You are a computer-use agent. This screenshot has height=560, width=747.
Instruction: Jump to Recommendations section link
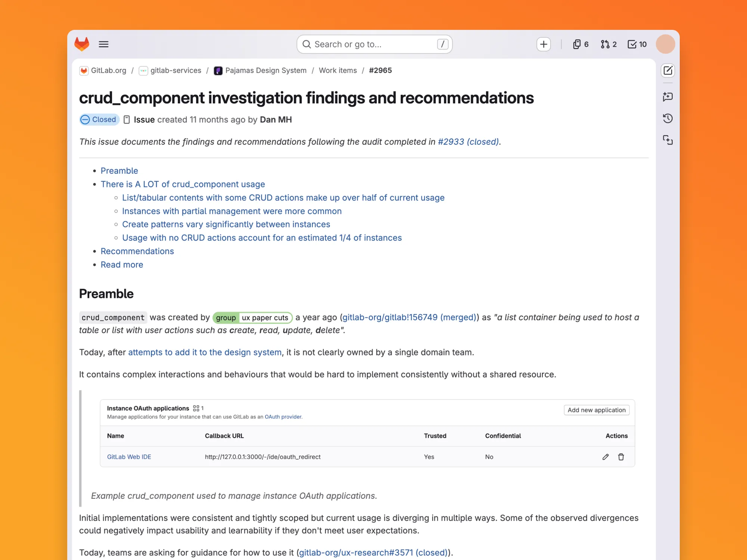click(137, 251)
